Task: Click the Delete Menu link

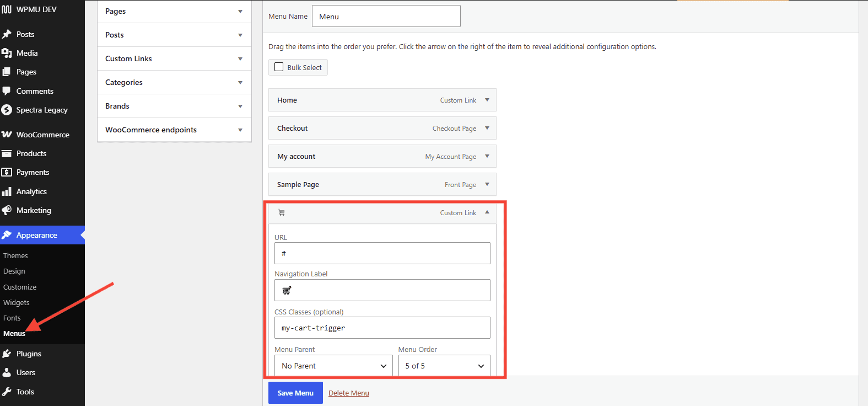Action: coord(349,393)
